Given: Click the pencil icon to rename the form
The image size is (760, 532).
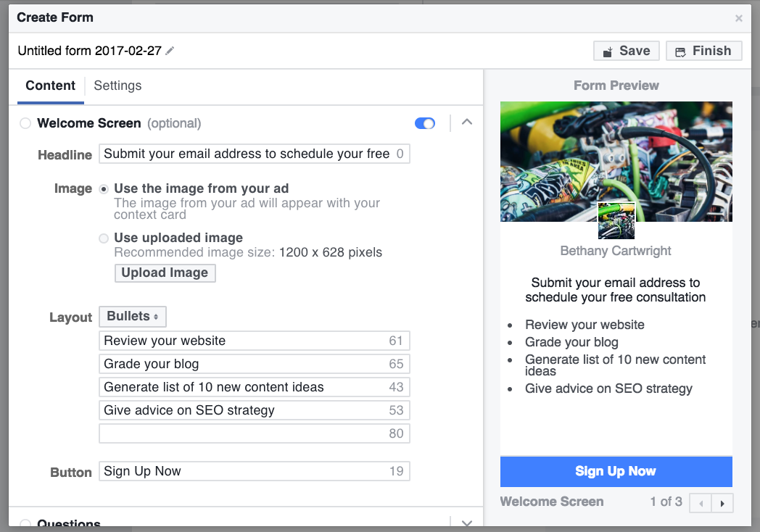Looking at the screenshot, I should click(170, 51).
